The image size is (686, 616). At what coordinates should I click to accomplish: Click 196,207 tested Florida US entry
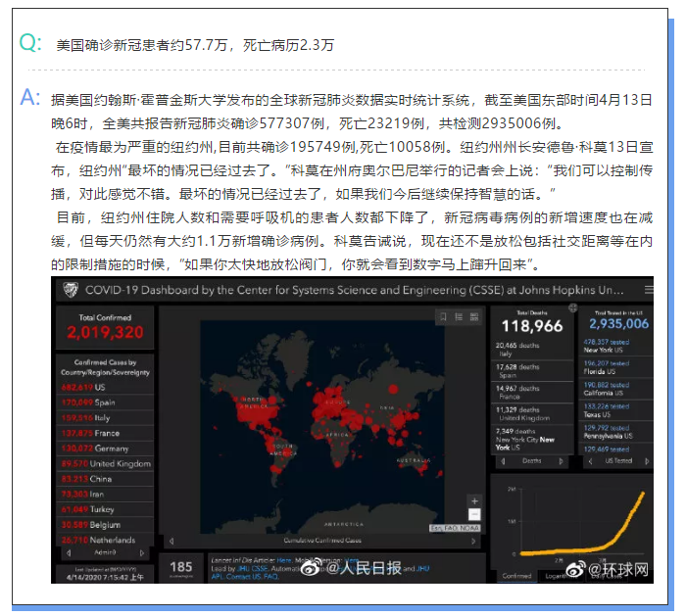616,367
